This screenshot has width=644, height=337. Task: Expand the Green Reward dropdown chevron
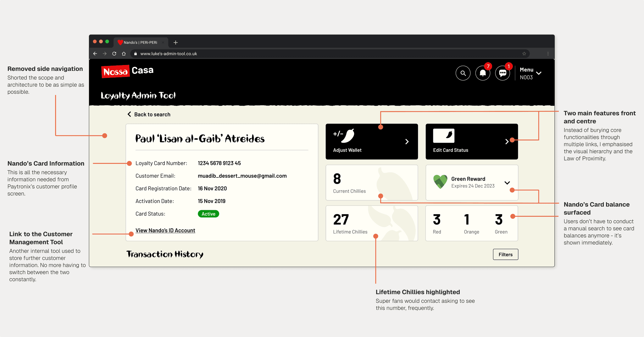click(507, 183)
